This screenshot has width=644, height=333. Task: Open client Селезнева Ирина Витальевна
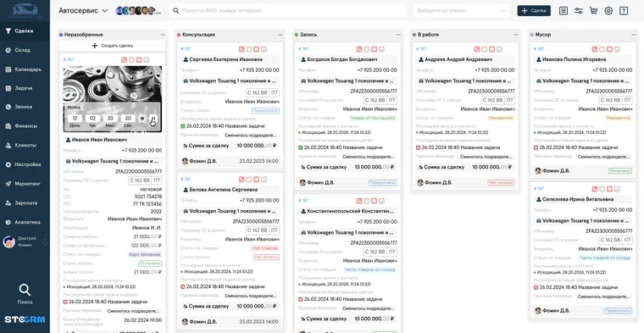(x=583, y=199)
